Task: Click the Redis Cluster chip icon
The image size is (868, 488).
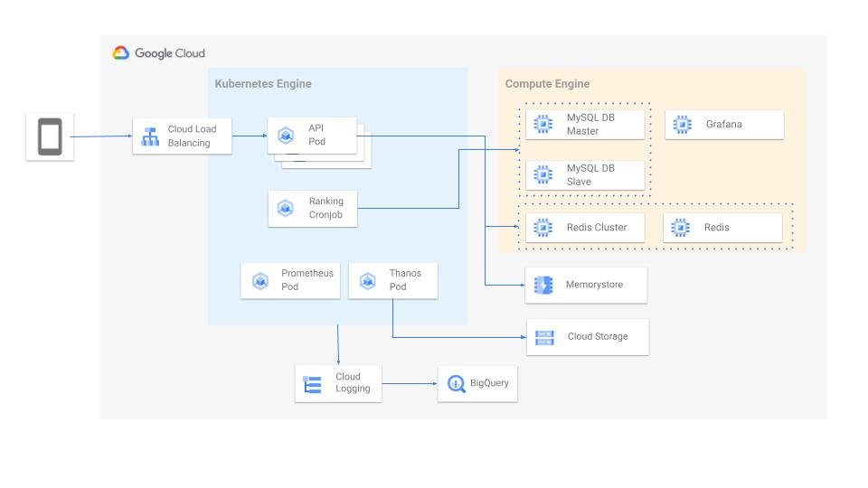Action: click(x=543, y=228)
